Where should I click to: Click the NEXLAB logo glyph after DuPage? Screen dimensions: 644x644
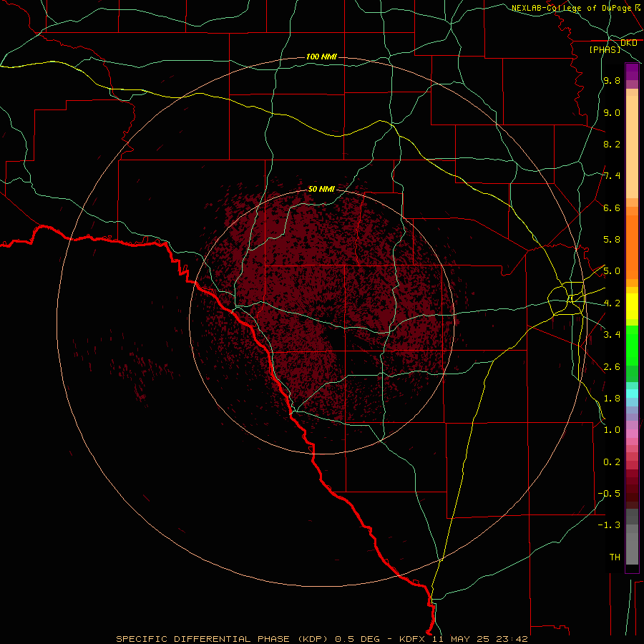(638, 7)
